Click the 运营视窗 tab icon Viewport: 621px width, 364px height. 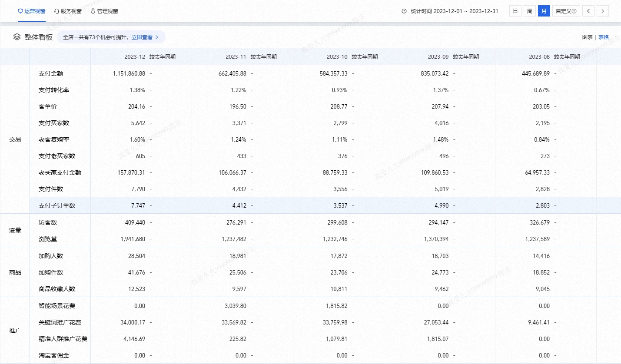coord(20,11)
